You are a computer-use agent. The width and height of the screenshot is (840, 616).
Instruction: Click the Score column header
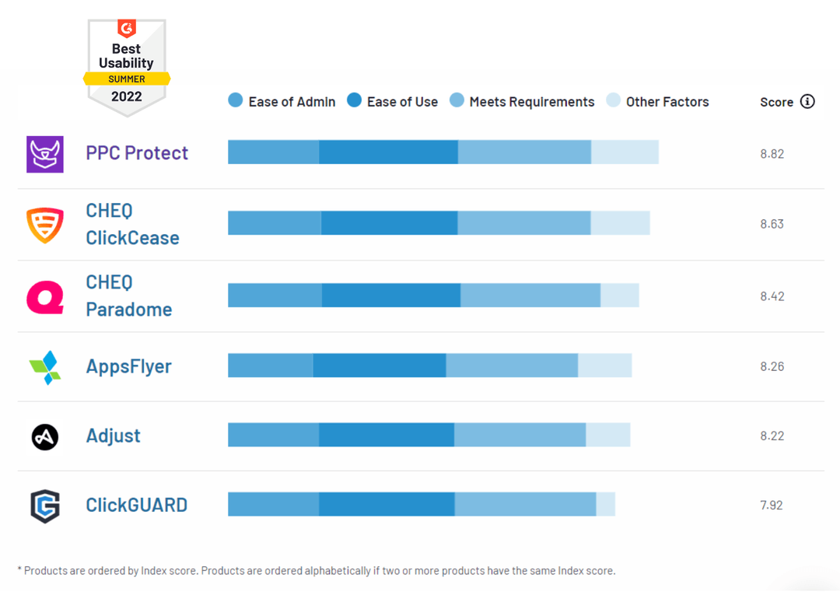point(777,102)
